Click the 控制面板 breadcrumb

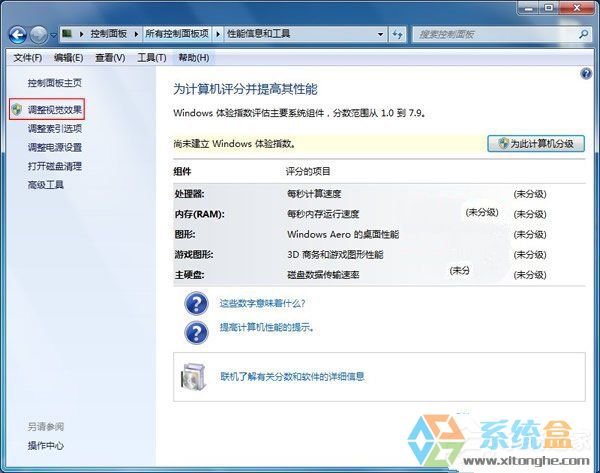coord(109,34)
